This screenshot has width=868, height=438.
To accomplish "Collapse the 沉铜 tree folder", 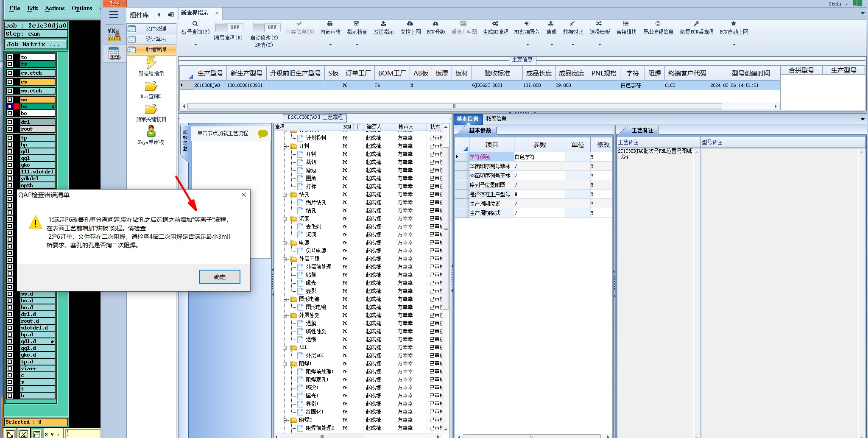I will (x=285, y=219).
